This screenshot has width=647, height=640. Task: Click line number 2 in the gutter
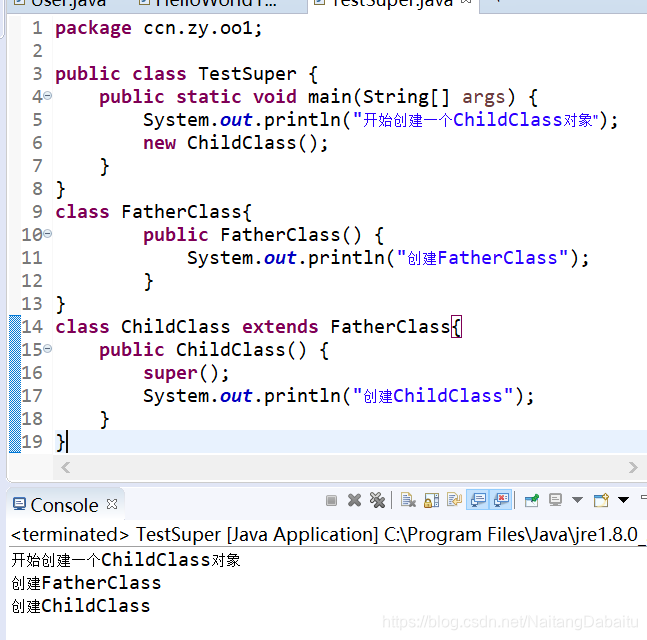38,51
